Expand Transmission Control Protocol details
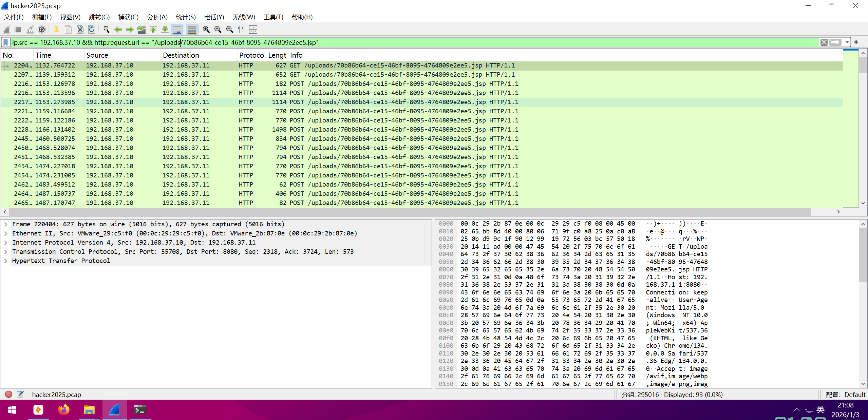This screenshot has height=420, width=868. coord(6,252)
